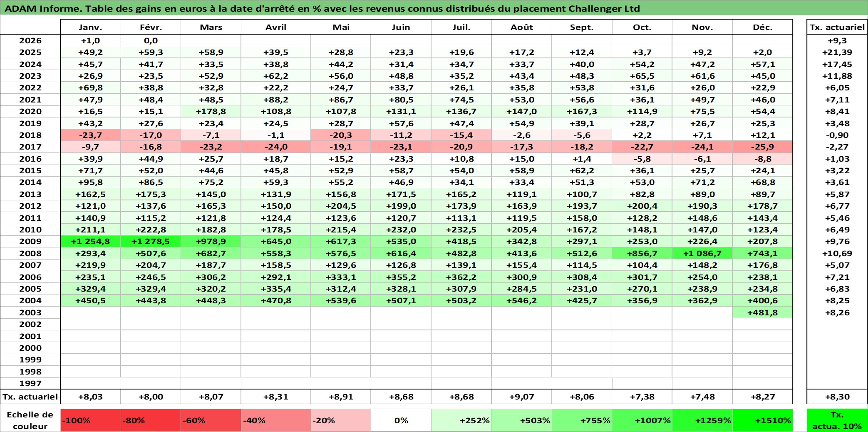Viewport: 868px width, 432px height.
Task: Select the 1997 row label
Action: click(x=30, y=383)
